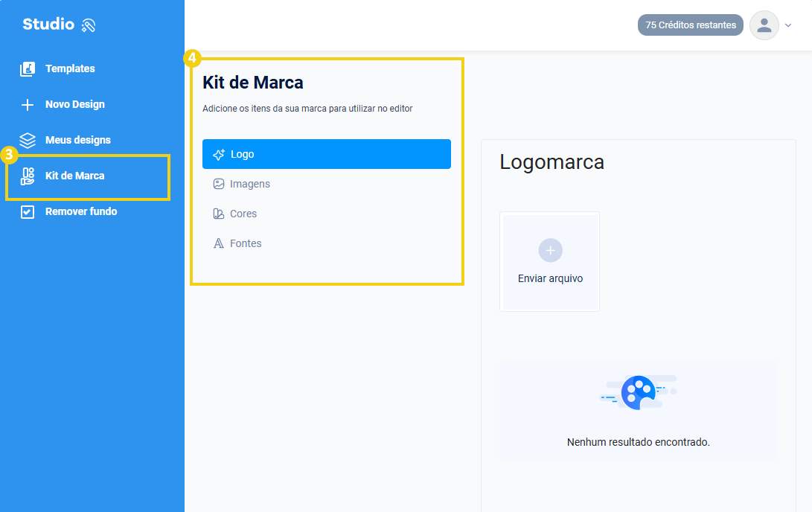Switch to the Imagens tab
Image resolution: width=812 pixels, height=512 pixels.
tap(250, 184)
